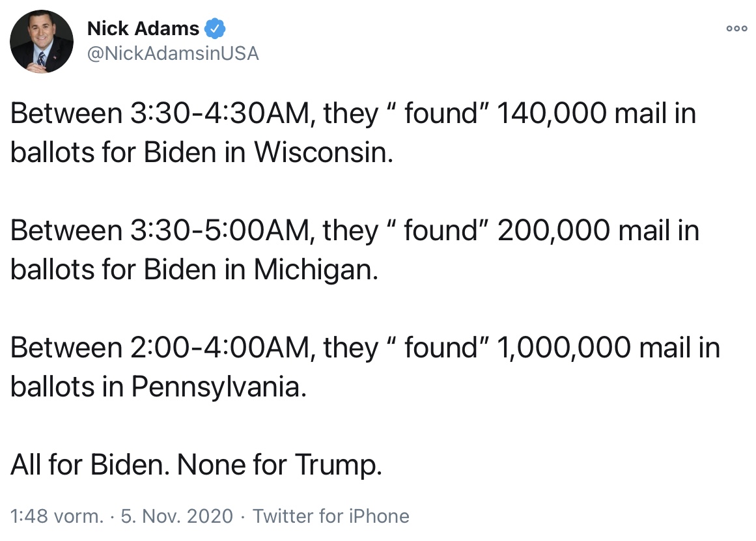Image resolution: width=756 pixels, height=541 pixels.
Task: Click the 2:00-4:00AM time range text
Action: tap(215, 348)
